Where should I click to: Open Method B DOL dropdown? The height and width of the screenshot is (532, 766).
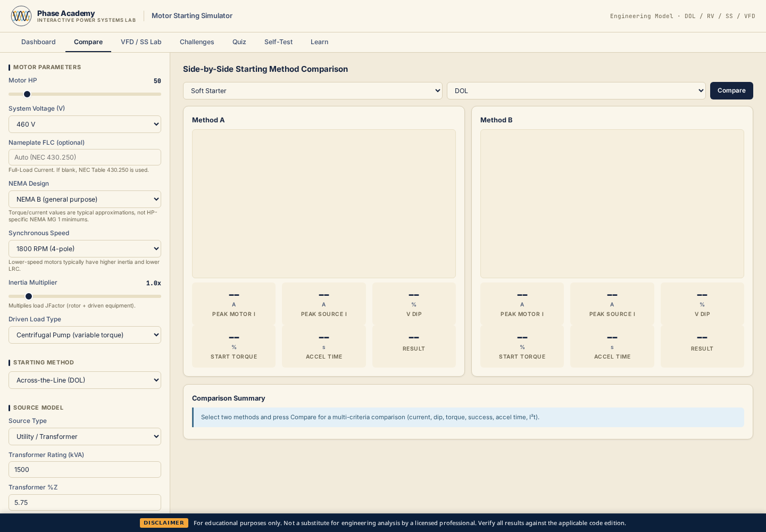(576, 91)
